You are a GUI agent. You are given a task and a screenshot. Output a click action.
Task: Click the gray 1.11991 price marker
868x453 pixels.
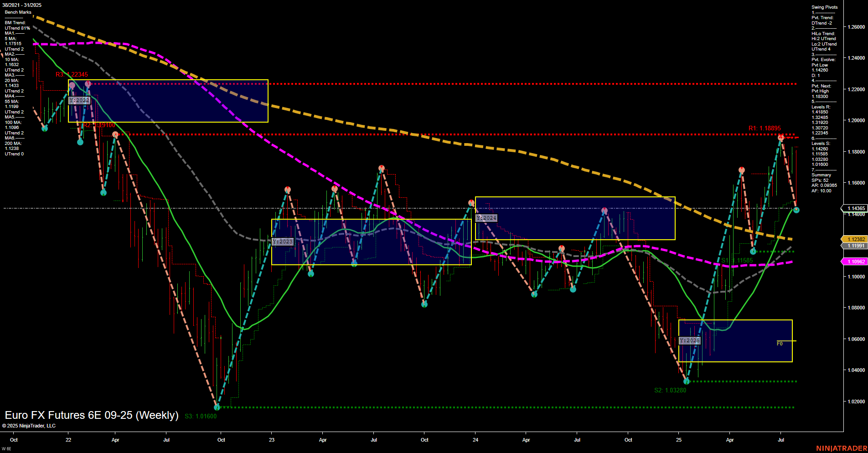tap(855, 246)
